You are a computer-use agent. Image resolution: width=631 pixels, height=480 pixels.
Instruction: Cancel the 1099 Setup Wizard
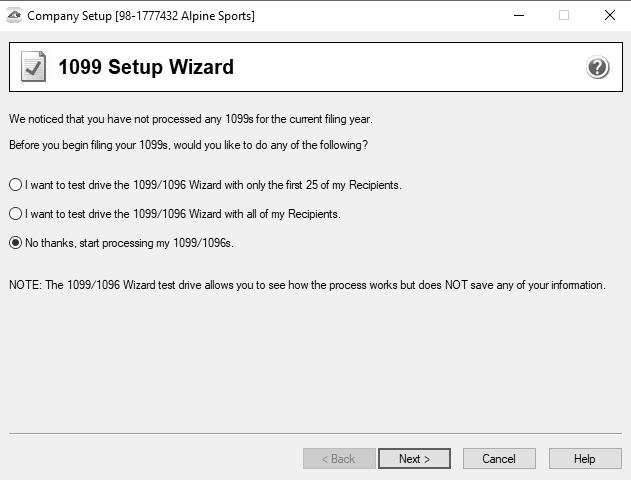(499, 459)
